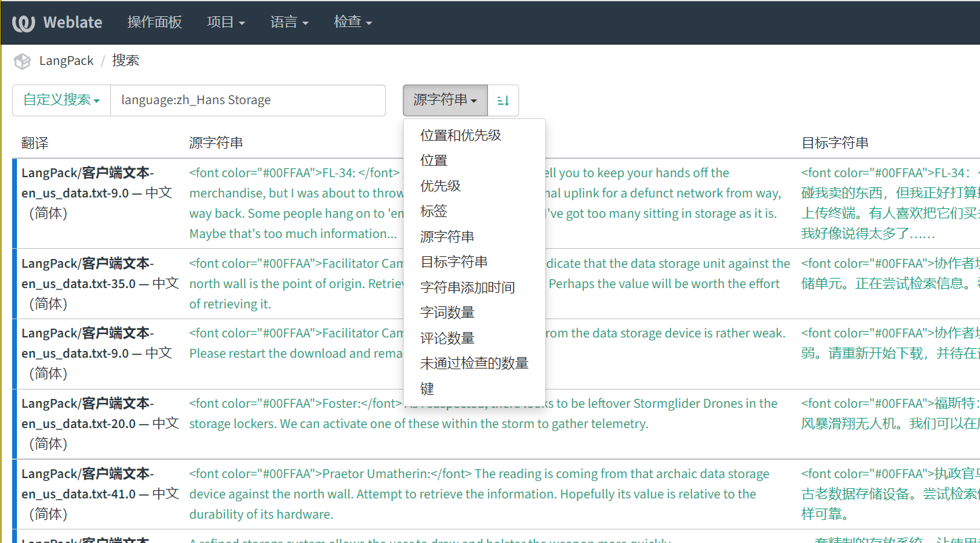Click the 源字符串 column header
This screenshot has height=543, width=980.
coord(216,143)
